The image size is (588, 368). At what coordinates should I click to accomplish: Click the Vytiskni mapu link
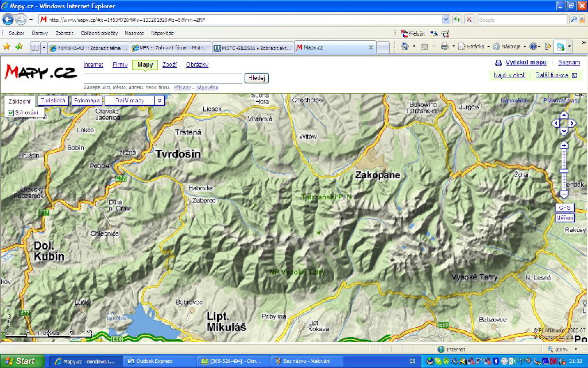pos(525,63)
